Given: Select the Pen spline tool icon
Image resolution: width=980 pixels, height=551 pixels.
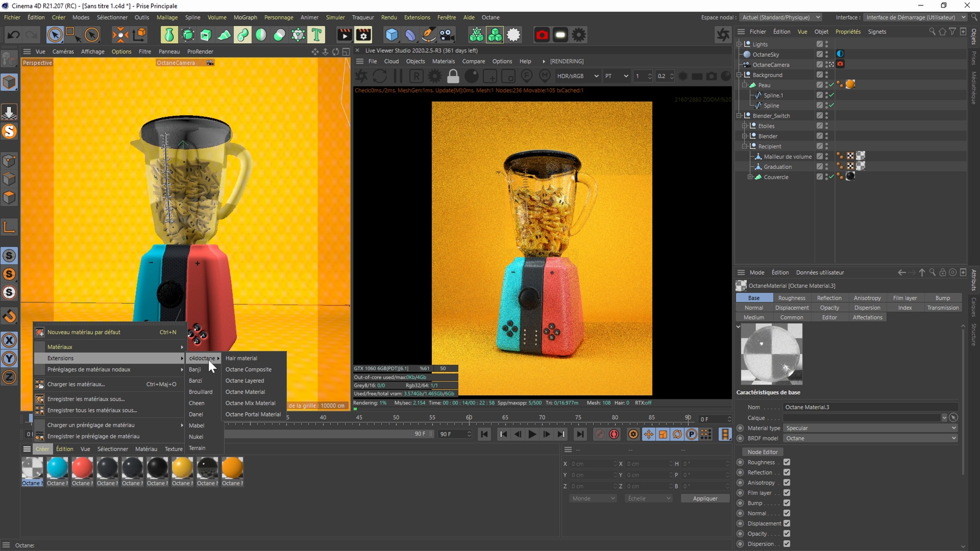Looking at the screenshot, I should click(x=429, y=35).
